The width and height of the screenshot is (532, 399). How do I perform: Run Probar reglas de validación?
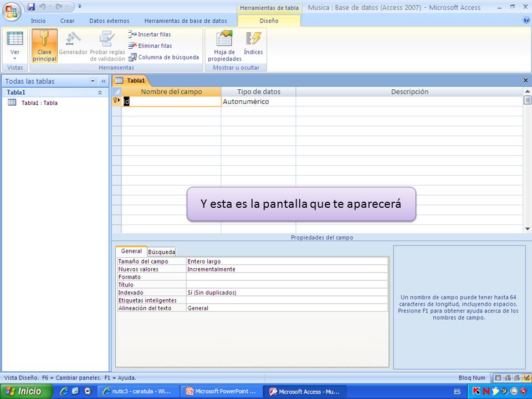pyautogui.click(x=107, y=46)
